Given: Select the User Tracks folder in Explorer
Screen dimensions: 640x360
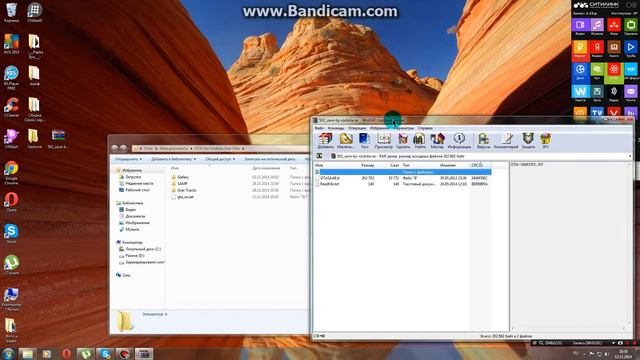Looking at the screenshot, I should pyautogui.click(x=187, y=190).
